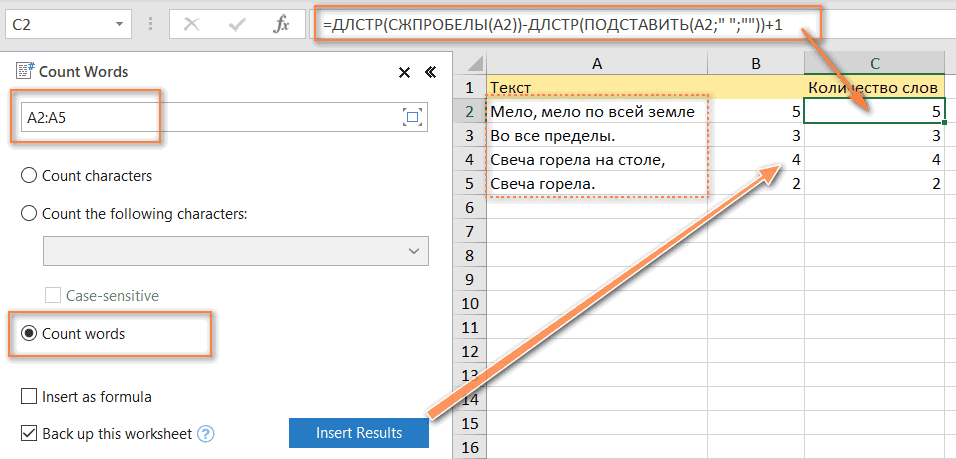
Task: Click the Insert Function fx icon
Action: (281, 25)
